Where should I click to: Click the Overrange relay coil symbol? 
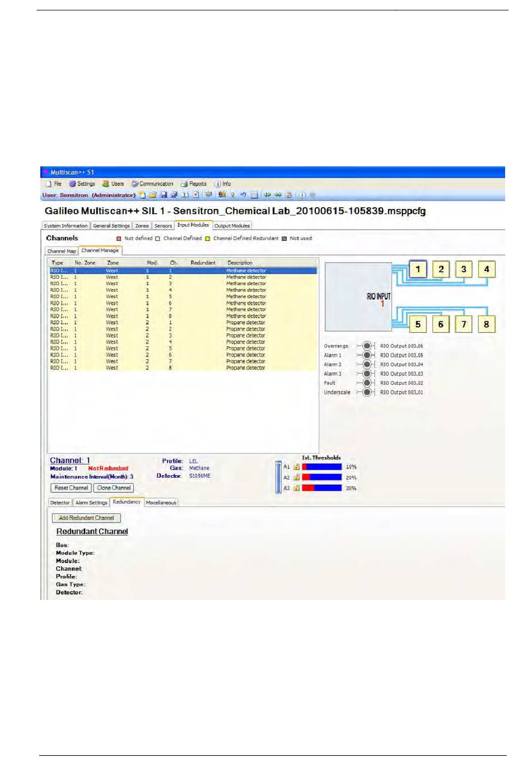pyautogui.click(x=366, y=346)
